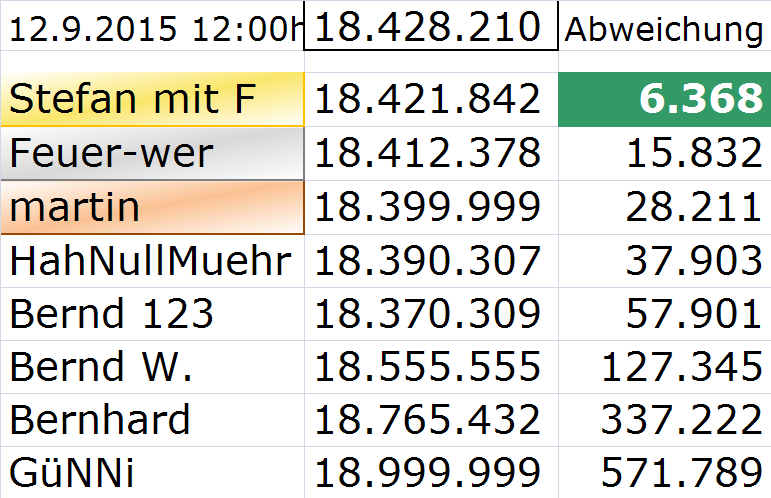This screenshot has height=498, width=771.
Task: Click the yellow Stefan mit F cell
Action: click(152, 100)
